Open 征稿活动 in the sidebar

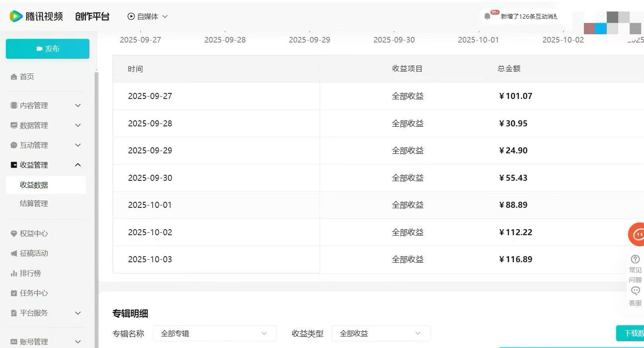tap(33, 253)
